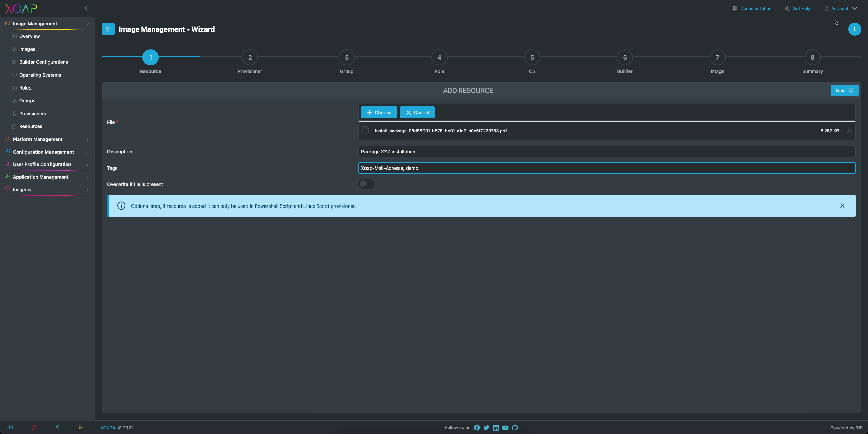868x434 pixels.
Task: Open the YouTube footer icon
Action: coord(505,428)
